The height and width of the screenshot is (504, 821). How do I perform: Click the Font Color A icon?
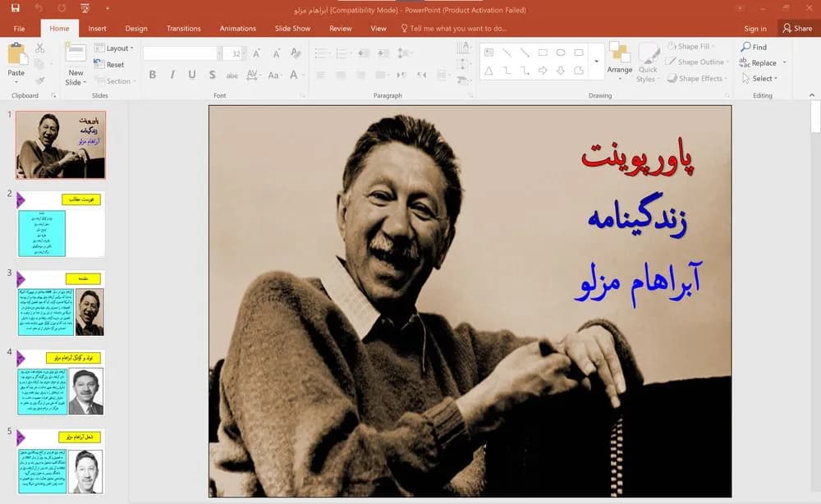tap(294, 75)
